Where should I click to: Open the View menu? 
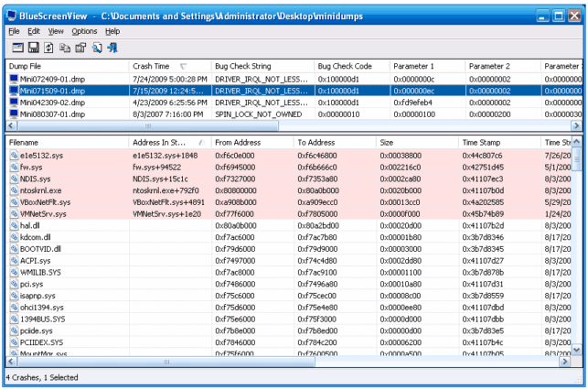[56, 31]
